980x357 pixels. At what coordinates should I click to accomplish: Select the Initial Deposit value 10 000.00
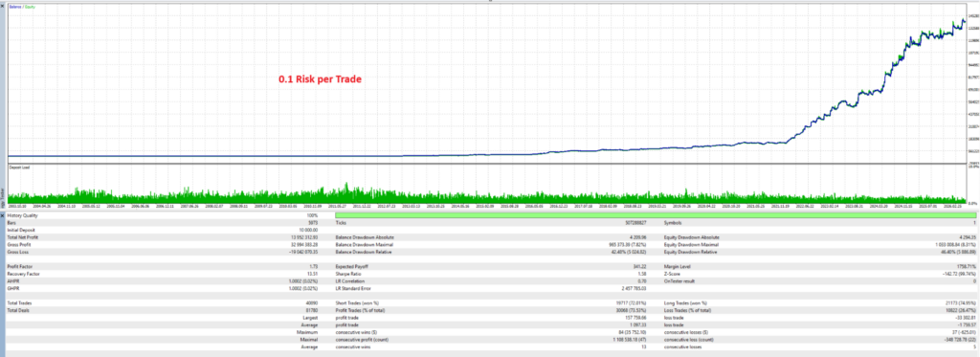pos(309,230)
